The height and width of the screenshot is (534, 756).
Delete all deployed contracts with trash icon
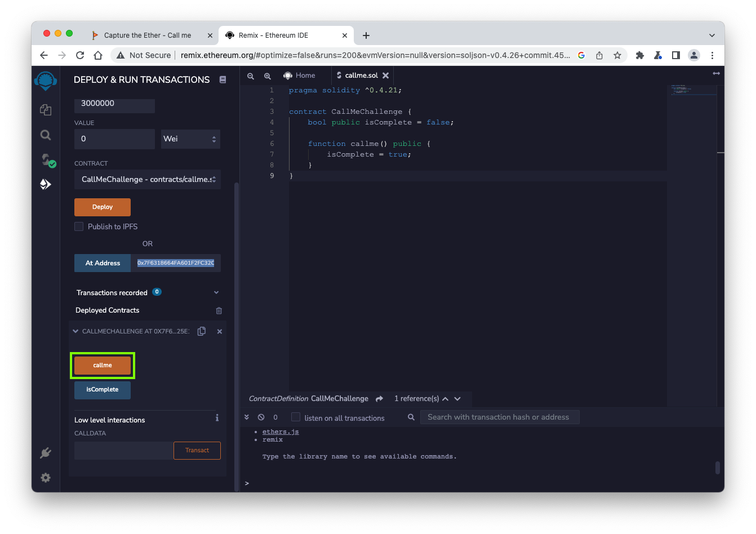(219, 310)
